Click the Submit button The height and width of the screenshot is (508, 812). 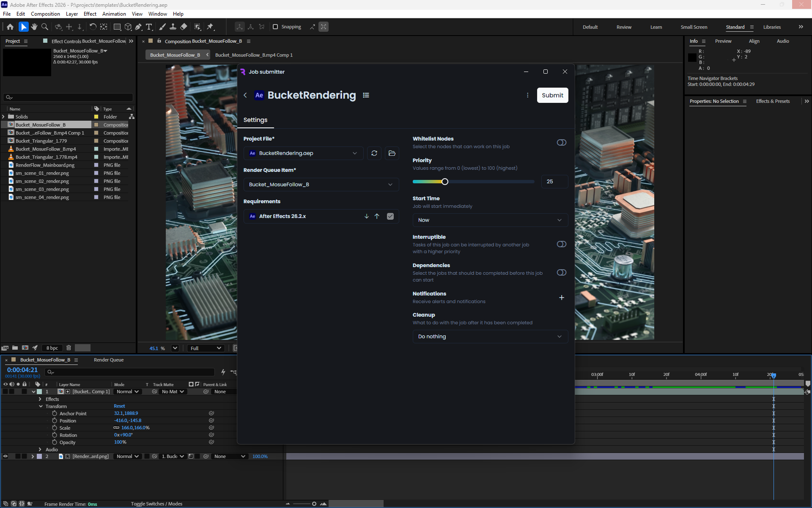(x=552, y=95)
